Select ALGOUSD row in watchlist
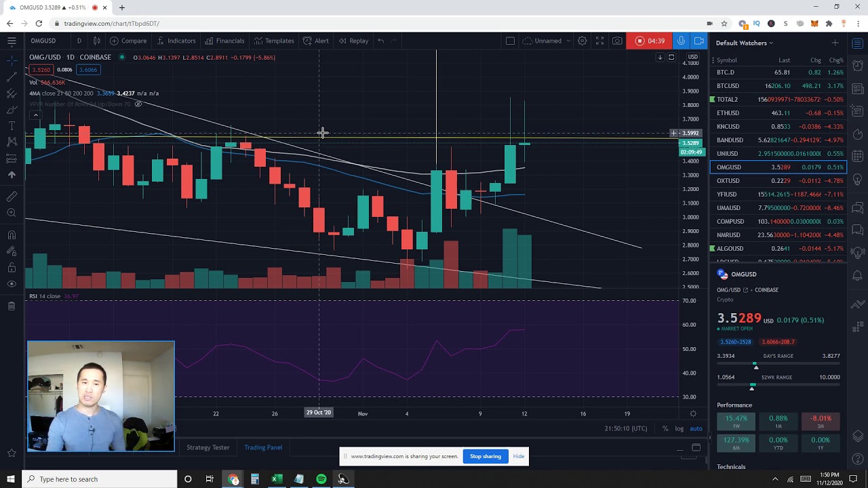The width and height of the screenshot is (868, 488). click(x=778, y=249)
